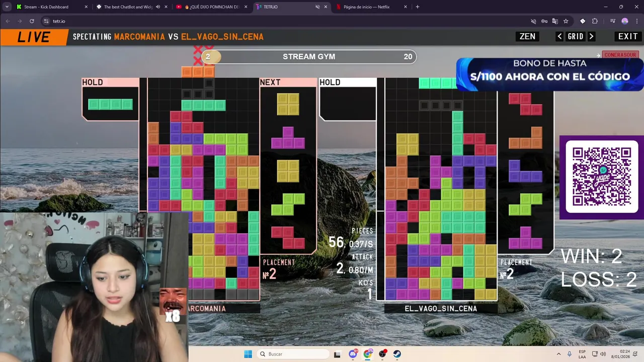The width and height of the screenshot is (644, 362).
Task: Switch to The best ChatBot and Widgets tab
Action: click(x=128, y=7)
